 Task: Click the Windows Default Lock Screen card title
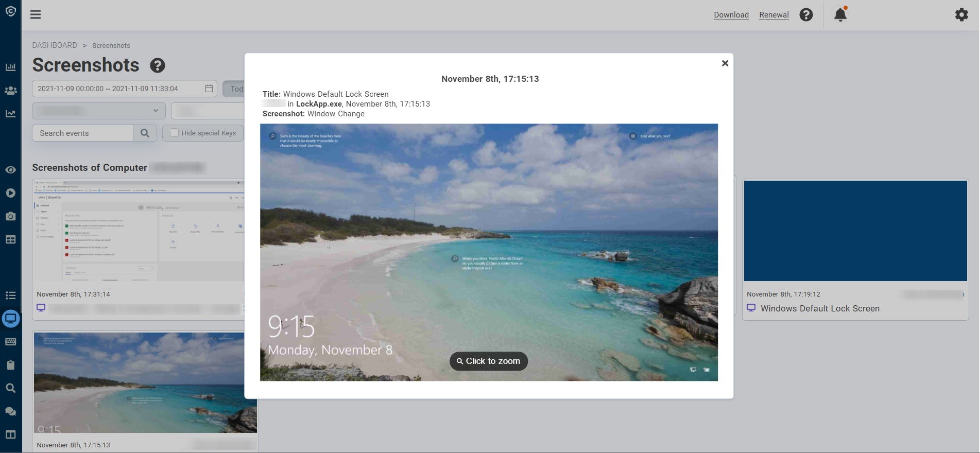[x=820, y=308]
